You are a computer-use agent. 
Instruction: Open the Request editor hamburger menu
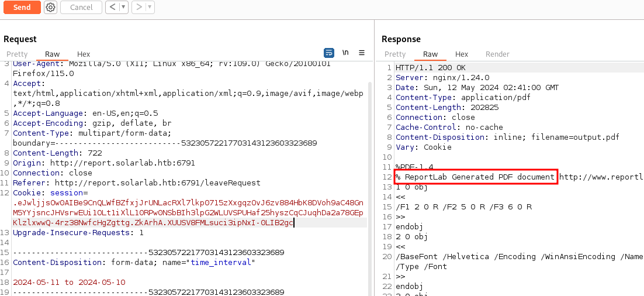[362, 53]
